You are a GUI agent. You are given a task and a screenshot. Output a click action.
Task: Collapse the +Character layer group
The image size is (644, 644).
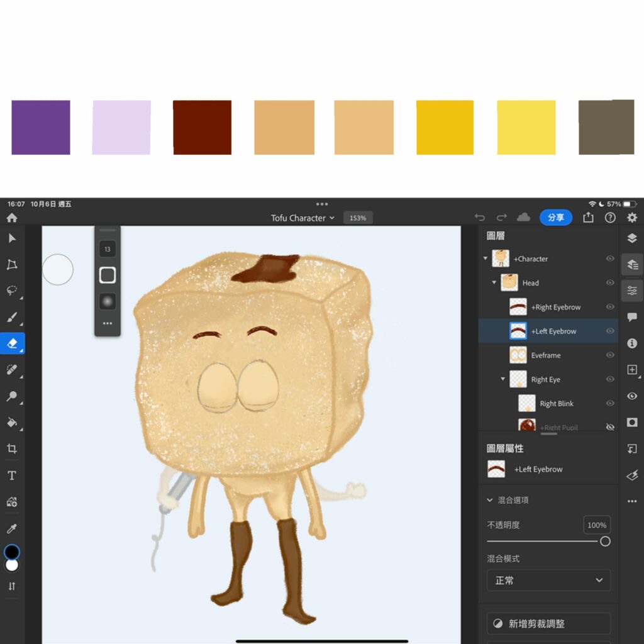tap(486, 258)
